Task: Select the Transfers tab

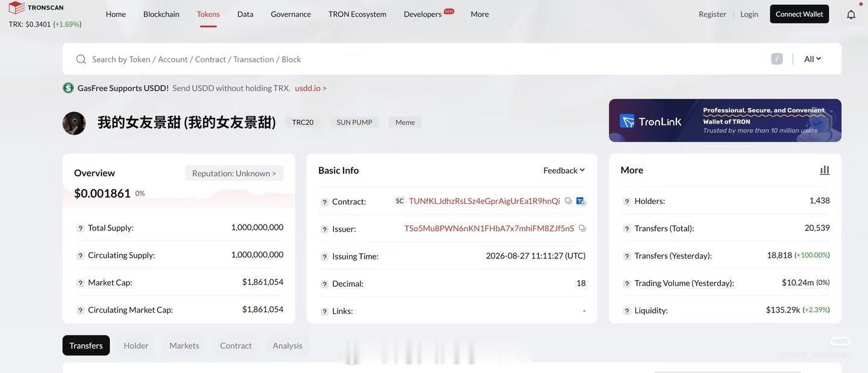Action: pyautogui.click(x=86, y=345)
